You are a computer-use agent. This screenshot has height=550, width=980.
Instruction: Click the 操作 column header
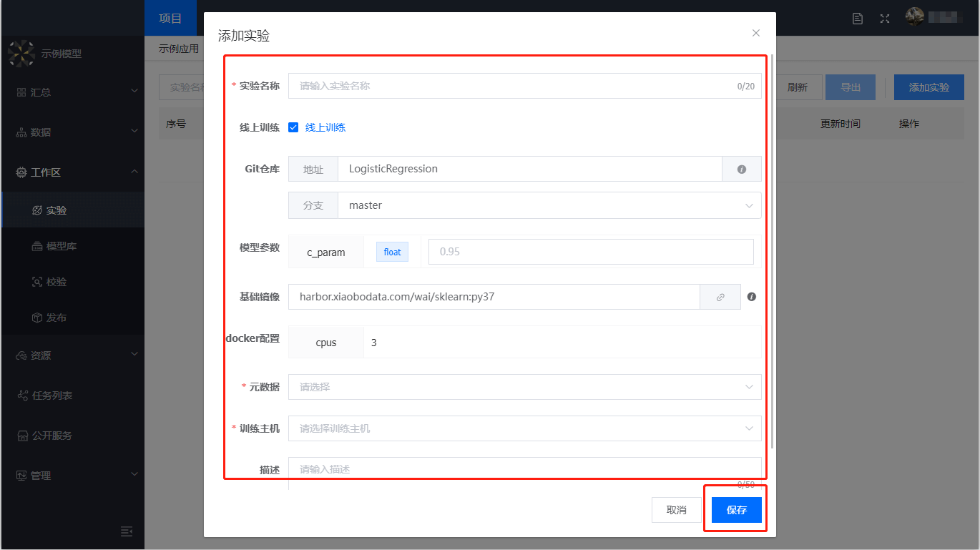[909, 124]
